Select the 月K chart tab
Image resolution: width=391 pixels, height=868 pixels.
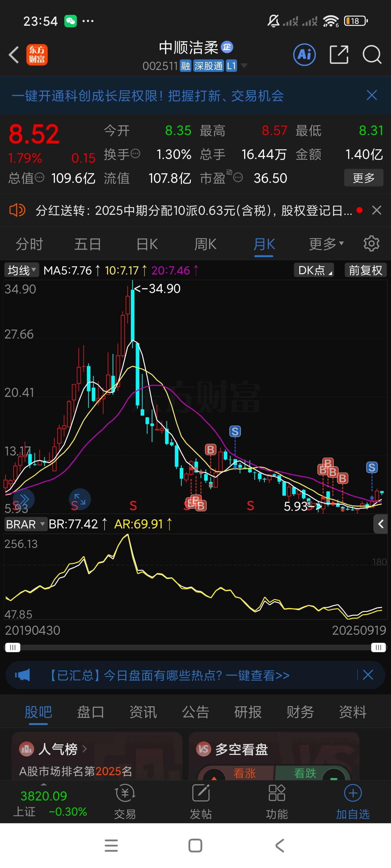(x=264, y=244)
